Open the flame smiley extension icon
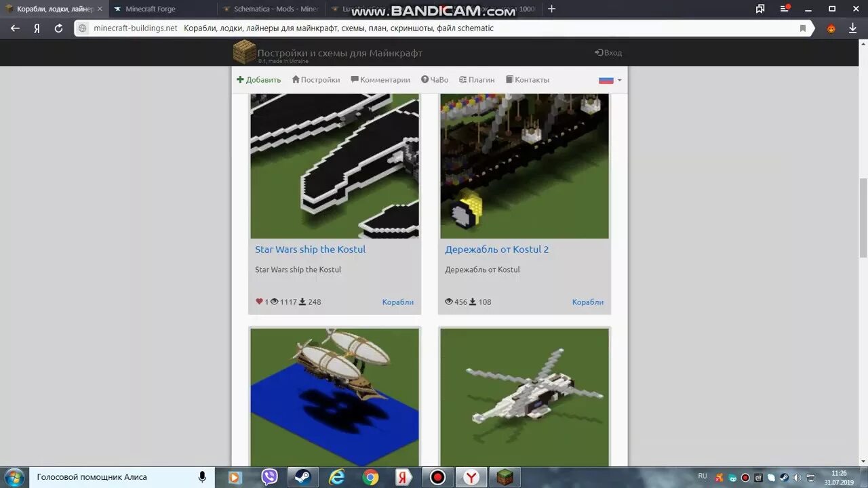The width and height of the screenshot is (868, 488). pyautogui.click(x=831, y=28)
